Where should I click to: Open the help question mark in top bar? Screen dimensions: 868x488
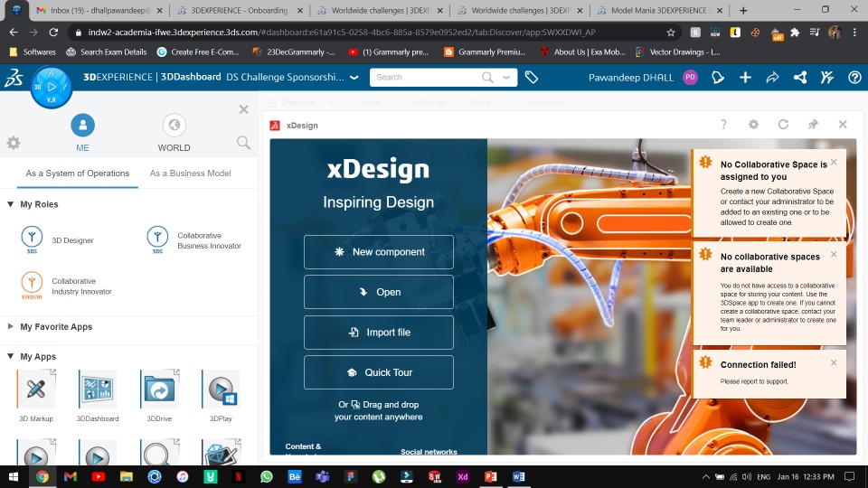point(854,78)
